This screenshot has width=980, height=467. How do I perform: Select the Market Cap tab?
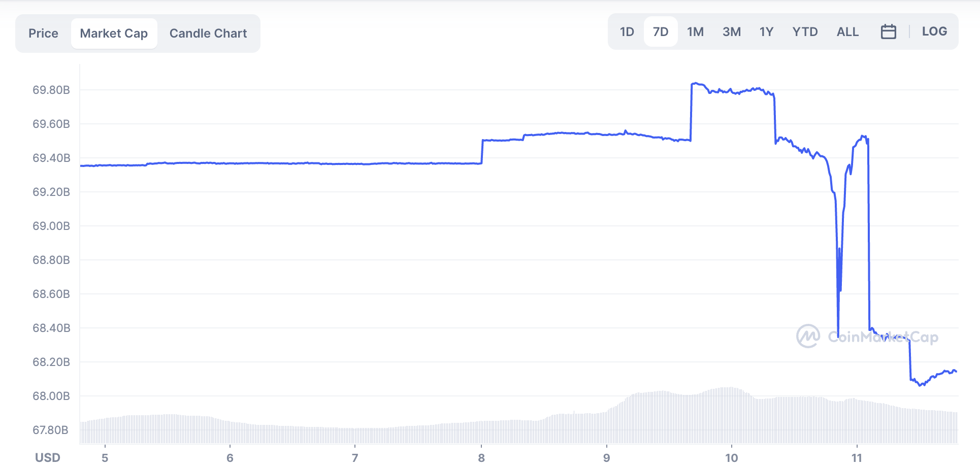coord(114,34)
